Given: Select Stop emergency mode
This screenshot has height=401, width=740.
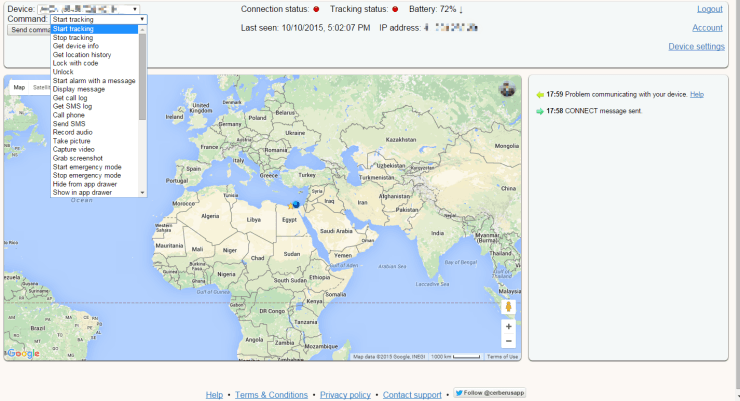Looking at the screenshot, I should click(x=94, y=175).
